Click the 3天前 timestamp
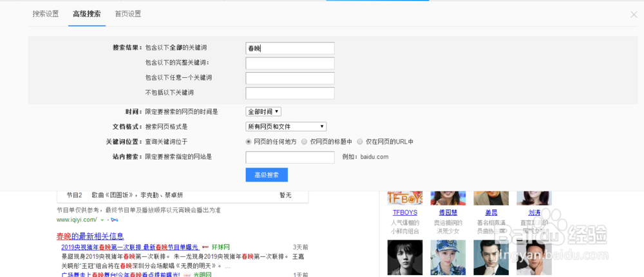The image size is (644, 277). [300, 247]
